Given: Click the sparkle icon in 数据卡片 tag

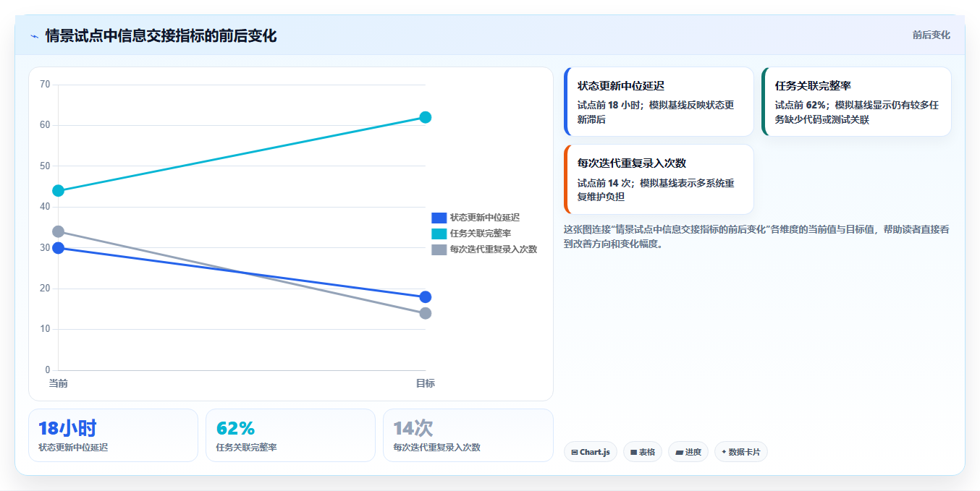Looking at the screenshot, I should pyautogui.click(x=724, y=452).
